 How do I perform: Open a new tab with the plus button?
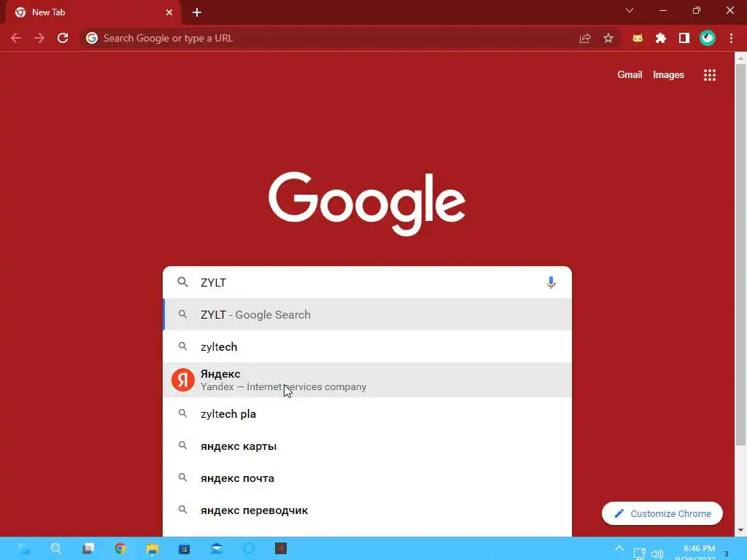click(x=197, y=12)
